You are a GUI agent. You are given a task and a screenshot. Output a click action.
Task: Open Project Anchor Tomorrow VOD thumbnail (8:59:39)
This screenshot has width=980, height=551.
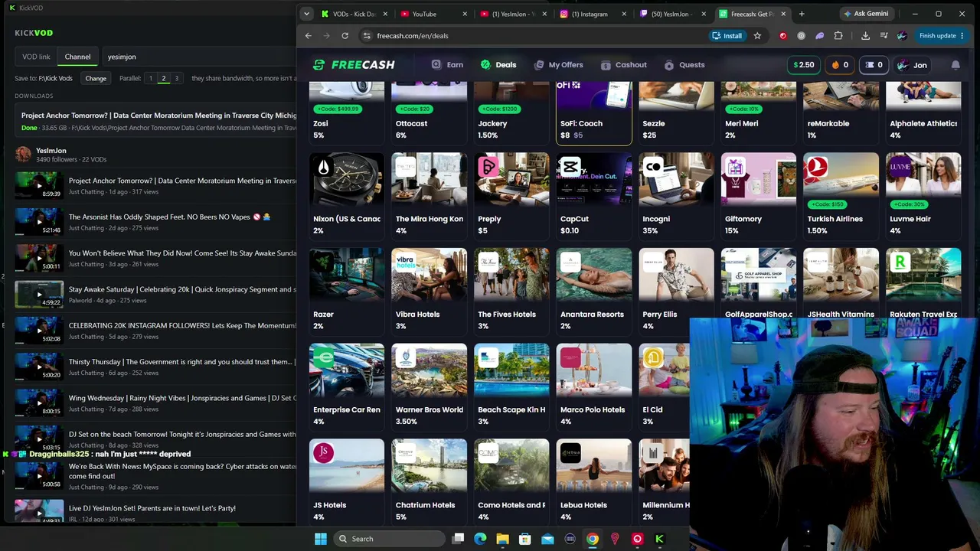pos(39,185)
